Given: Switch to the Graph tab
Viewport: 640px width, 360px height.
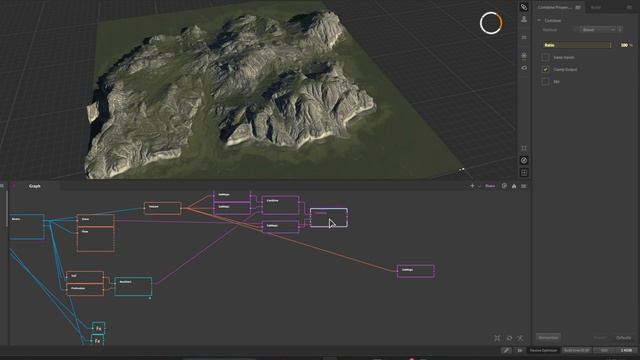Looking at the screenshot, I should [35, 186].
